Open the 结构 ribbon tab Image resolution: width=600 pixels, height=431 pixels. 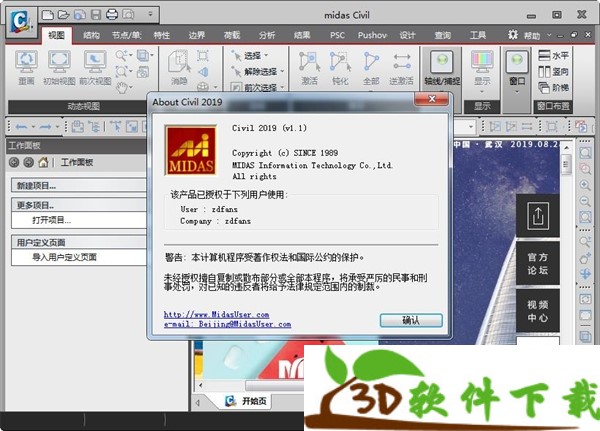click(x=91, y=35)
